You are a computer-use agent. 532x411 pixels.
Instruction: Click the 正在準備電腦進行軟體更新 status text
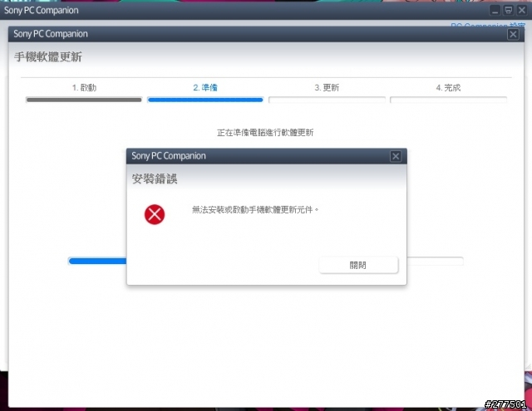[x=265, y=133]
